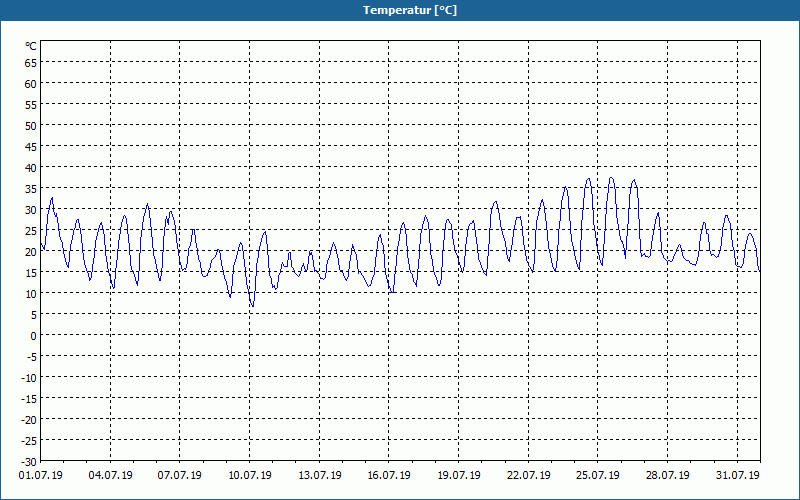The width and height of the screenshot is (800, 500).
Task: Click the -20 y-axis label
Action: point(29,419)
